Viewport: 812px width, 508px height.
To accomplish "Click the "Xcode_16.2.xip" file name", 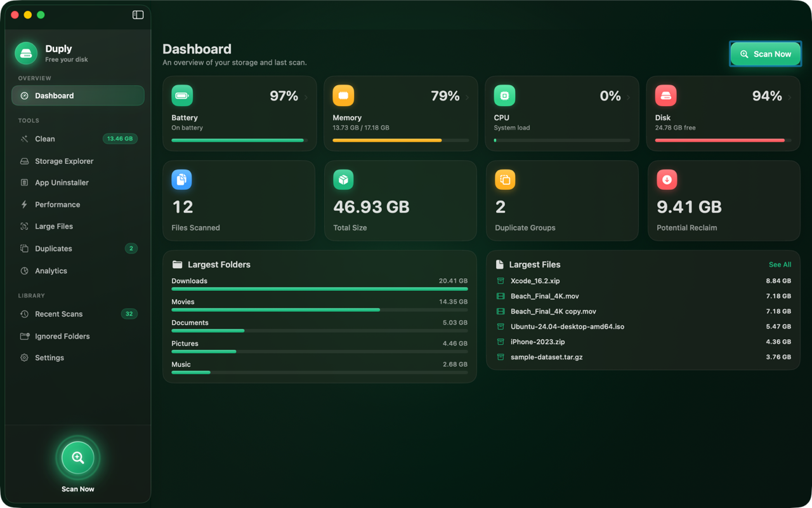I will coord(535,281).
